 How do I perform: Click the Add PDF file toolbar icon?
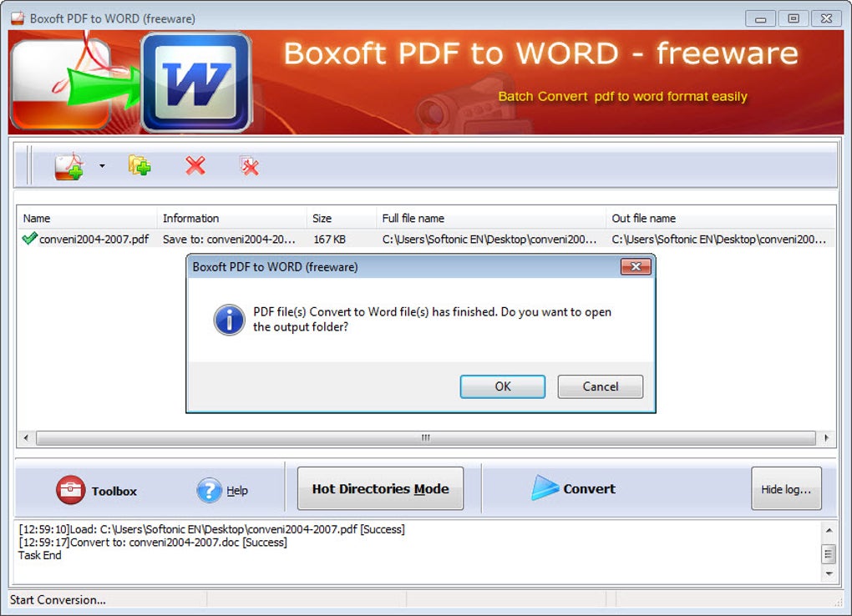(x=69, y=166)
